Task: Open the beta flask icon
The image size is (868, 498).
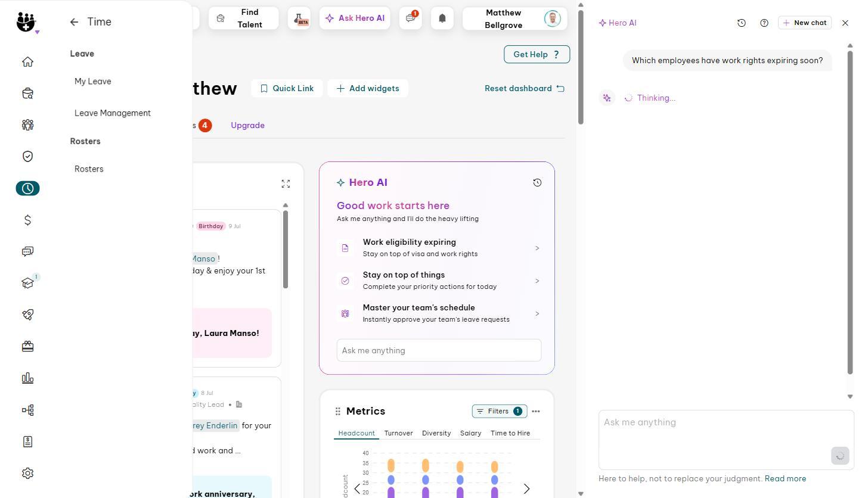Action: click(x=299, y=18)
